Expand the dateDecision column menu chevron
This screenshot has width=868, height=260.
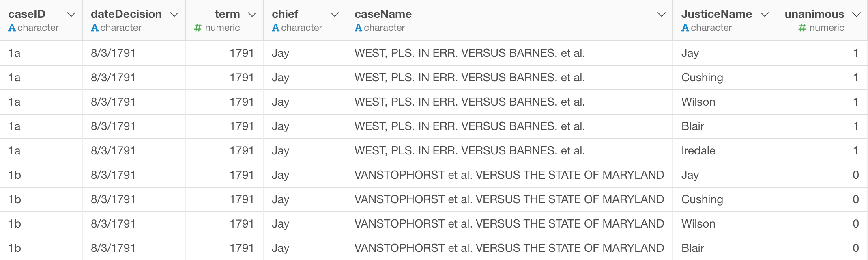[174, 15]
